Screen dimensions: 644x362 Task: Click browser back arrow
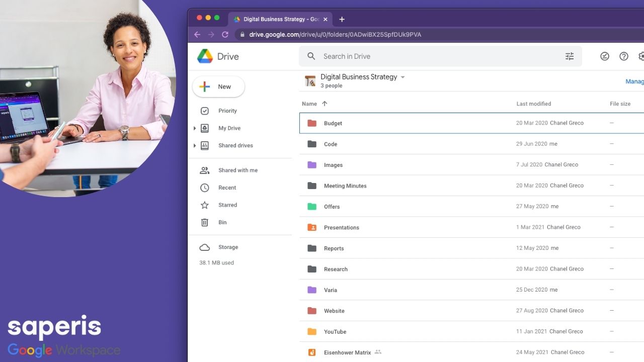[x=197, y=35]
